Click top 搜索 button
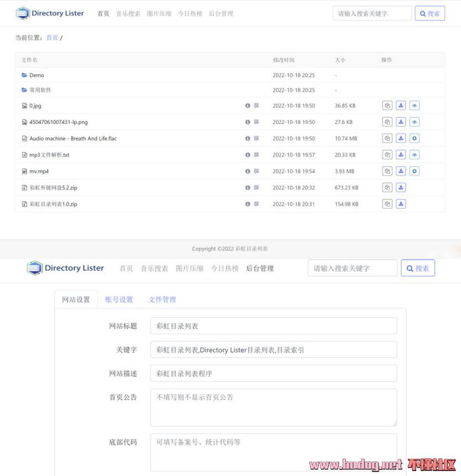The image size is (461, 476). [430, 13]
